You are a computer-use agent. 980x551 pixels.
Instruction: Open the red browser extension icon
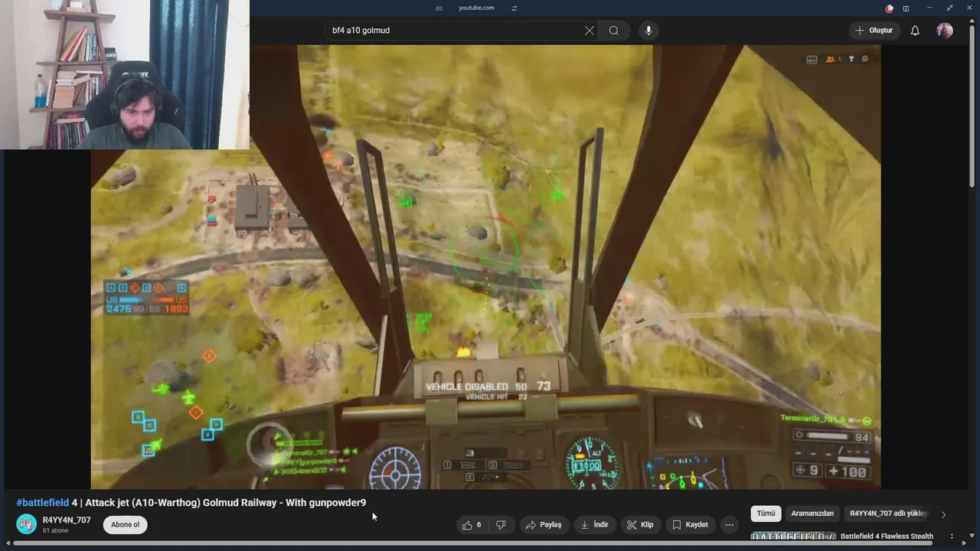click(x=889, y=8)
